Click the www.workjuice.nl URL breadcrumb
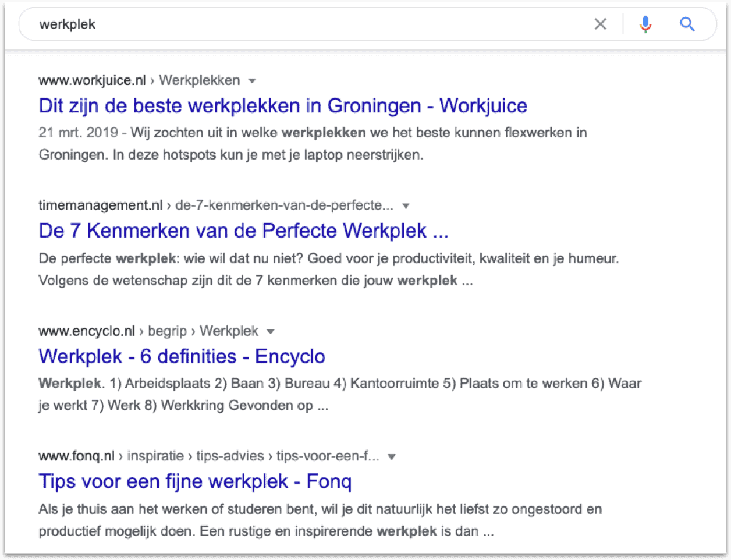The height and width of the screenshot is (560, 731). pyautogui.click(x=139, y=80)
